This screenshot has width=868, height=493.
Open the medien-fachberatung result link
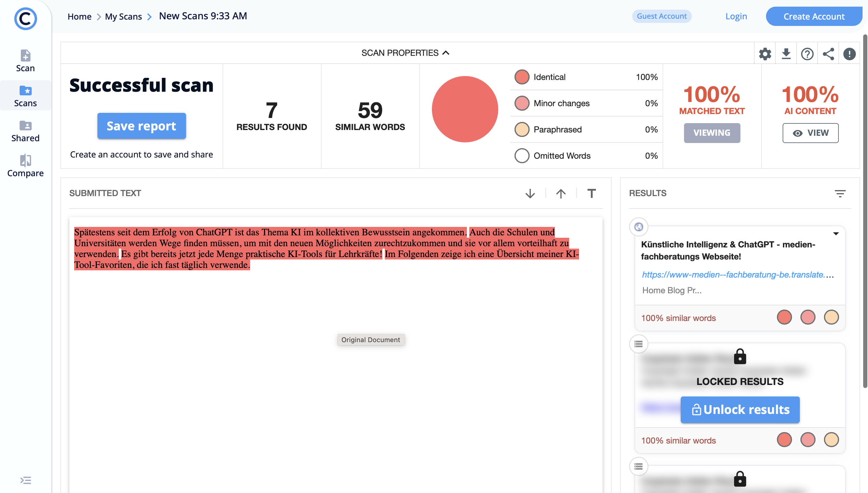(x=733, y=275)
